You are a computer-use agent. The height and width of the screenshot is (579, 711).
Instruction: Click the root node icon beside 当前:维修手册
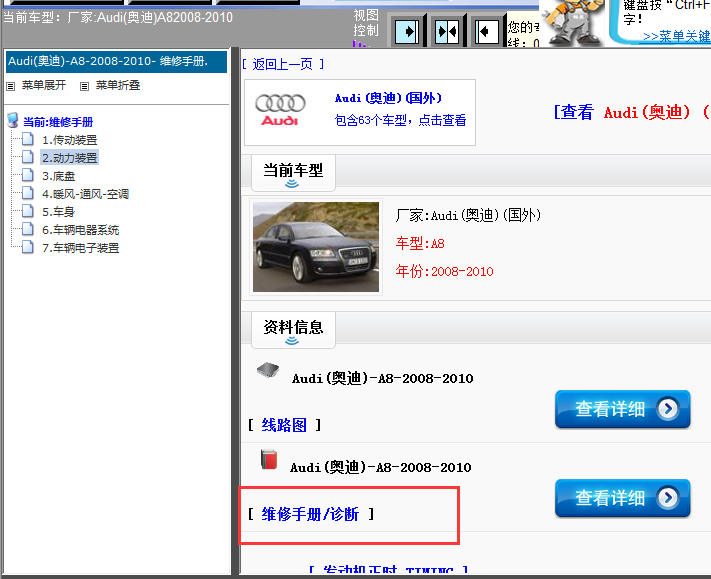pyautogui.click(x=13, y=121)
